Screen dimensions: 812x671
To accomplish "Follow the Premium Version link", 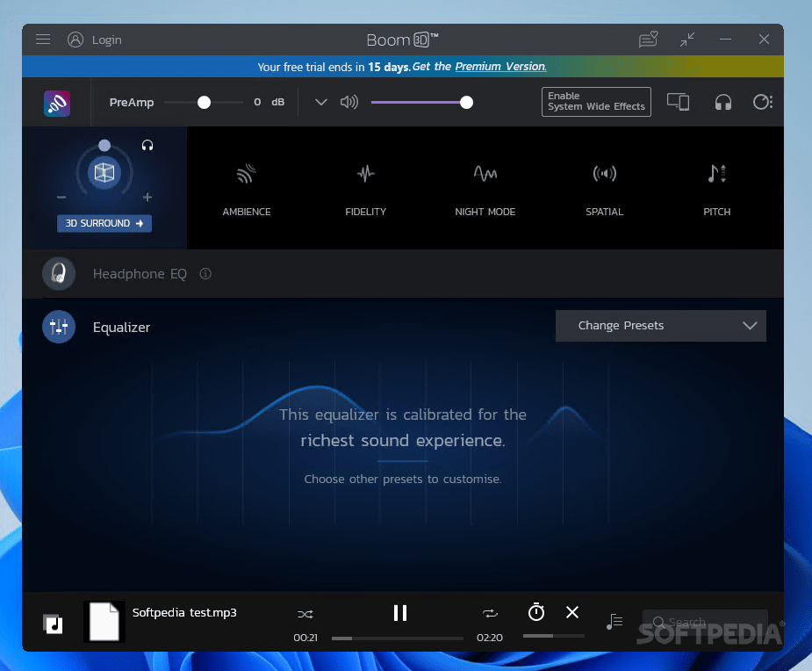I will (x=499, y=66).
